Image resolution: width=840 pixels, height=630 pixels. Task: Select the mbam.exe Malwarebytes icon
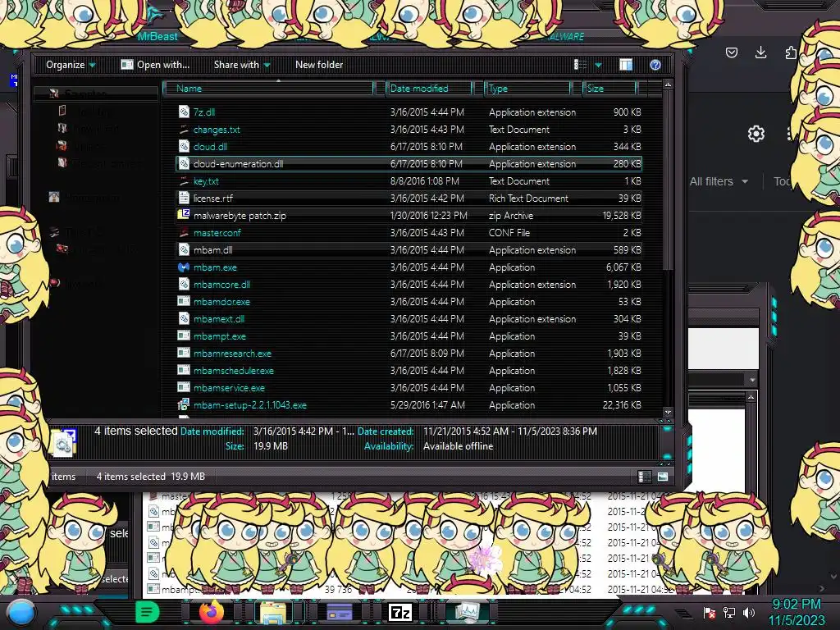[x=184, y=267]
